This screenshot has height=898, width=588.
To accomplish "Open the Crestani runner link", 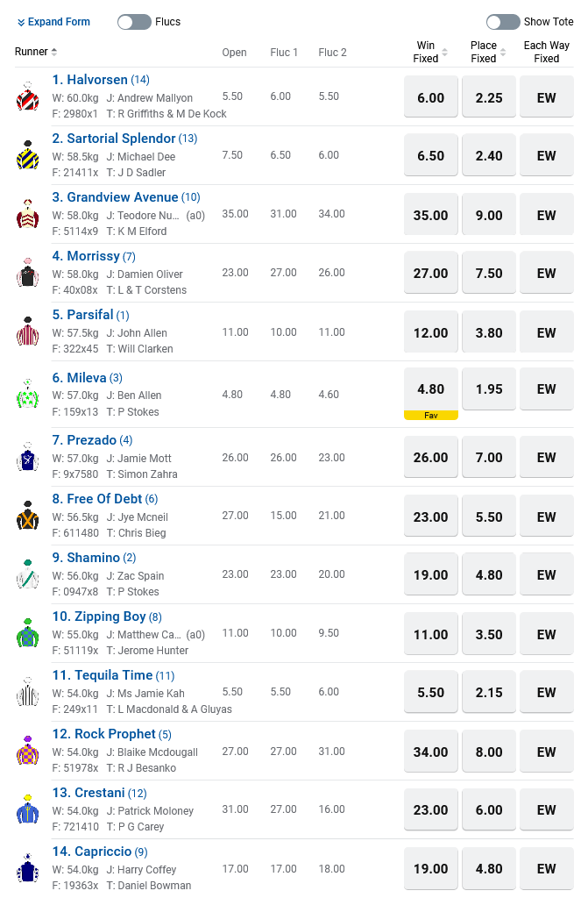I will pyautogui.click(x=99, y=793).
